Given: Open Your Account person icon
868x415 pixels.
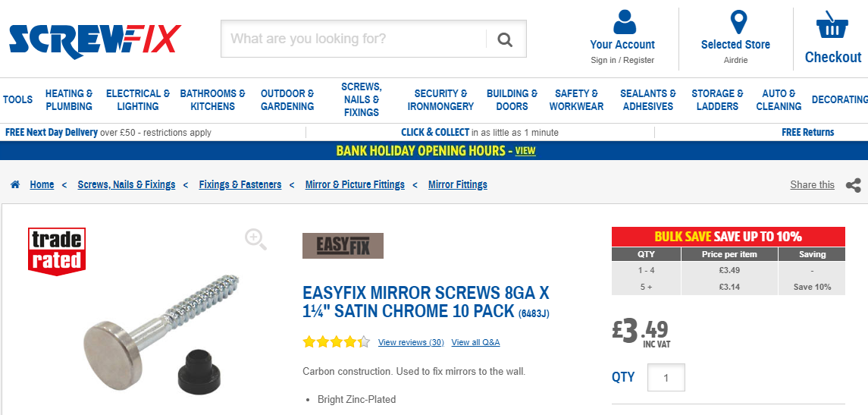Looking at the screenshot, I should (x=624, y=22).
